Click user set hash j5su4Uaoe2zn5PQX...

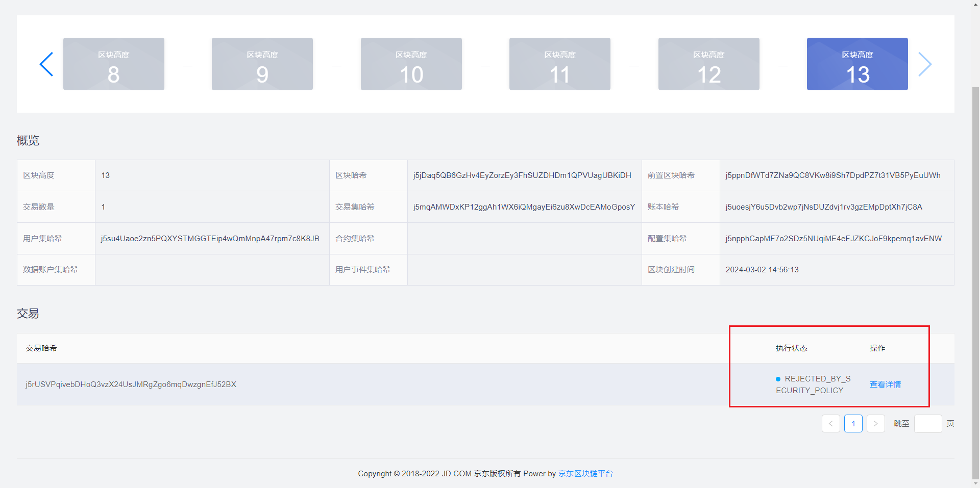coord(210,239)
